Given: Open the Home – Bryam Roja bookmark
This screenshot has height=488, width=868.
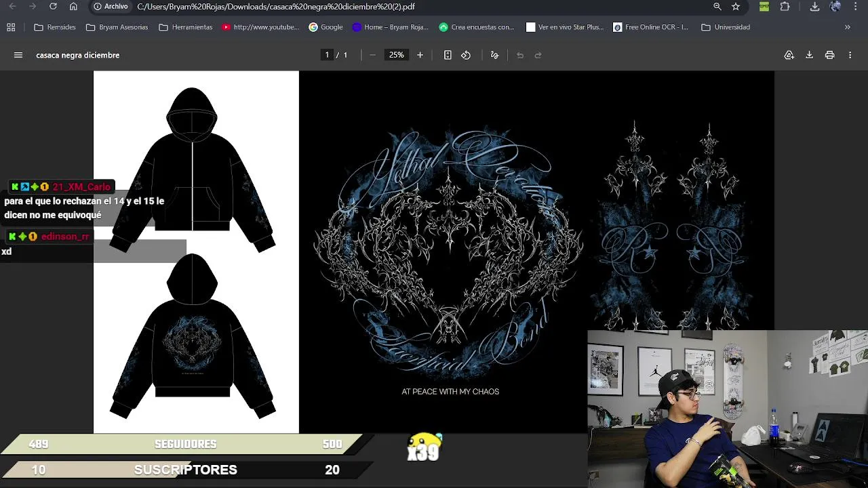Looking at the screenshot, I should tap(391, 27).
